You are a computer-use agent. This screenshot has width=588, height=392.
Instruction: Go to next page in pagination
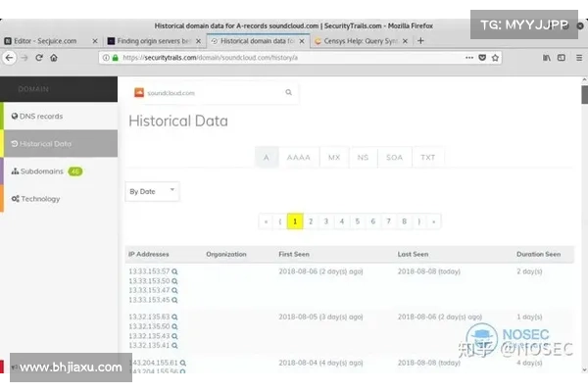[x=419, y=221]
